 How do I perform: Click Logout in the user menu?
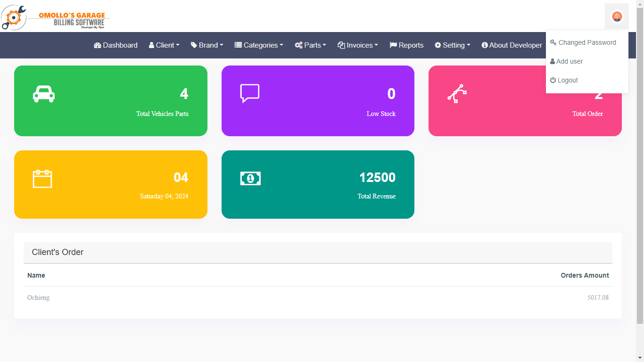coord(567,80)
